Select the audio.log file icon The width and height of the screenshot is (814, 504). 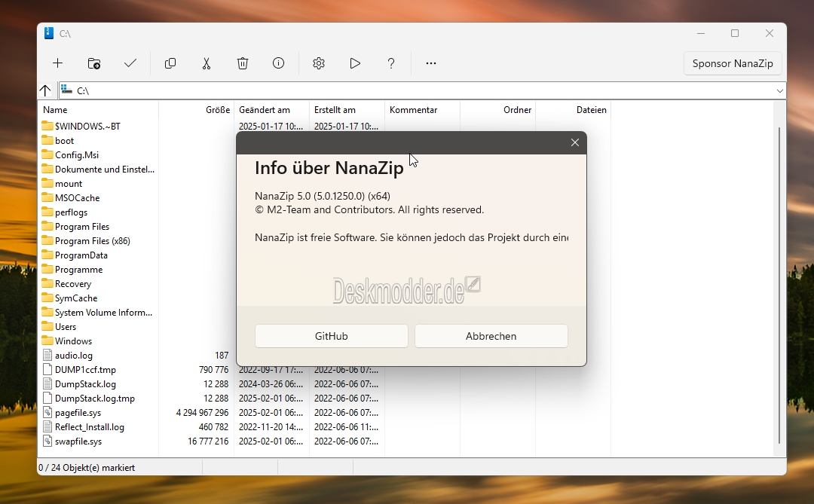47,356
